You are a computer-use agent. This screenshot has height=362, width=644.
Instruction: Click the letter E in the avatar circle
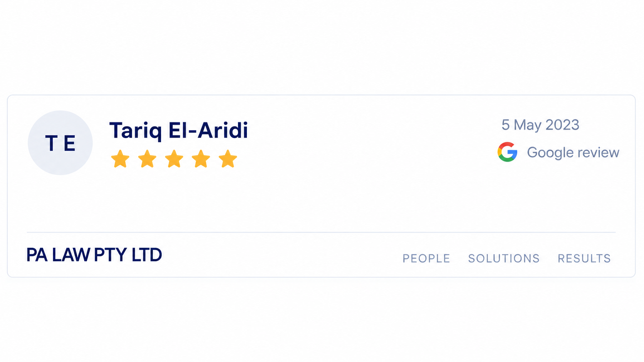[69, 143]
